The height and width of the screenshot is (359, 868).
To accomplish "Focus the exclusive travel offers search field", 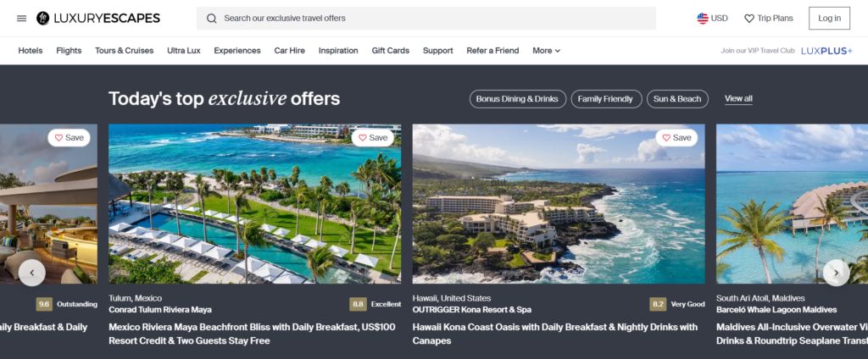I will pyautogui.click(x=426, y=19).
